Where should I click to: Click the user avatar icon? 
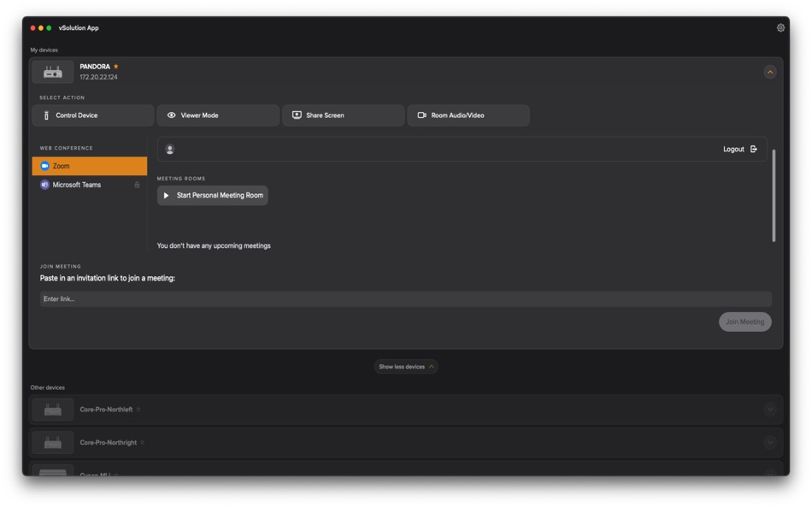pos(169,150)
